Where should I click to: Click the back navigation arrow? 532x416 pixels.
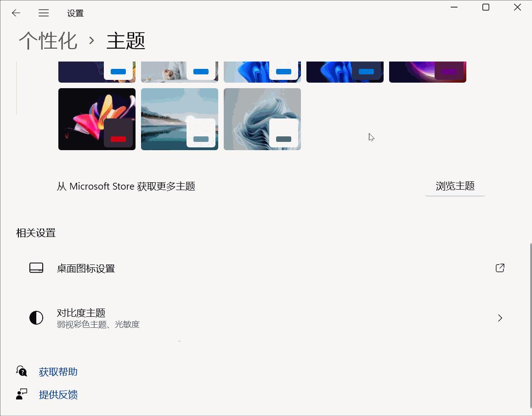pyautogui.click(x=16, y=13)
